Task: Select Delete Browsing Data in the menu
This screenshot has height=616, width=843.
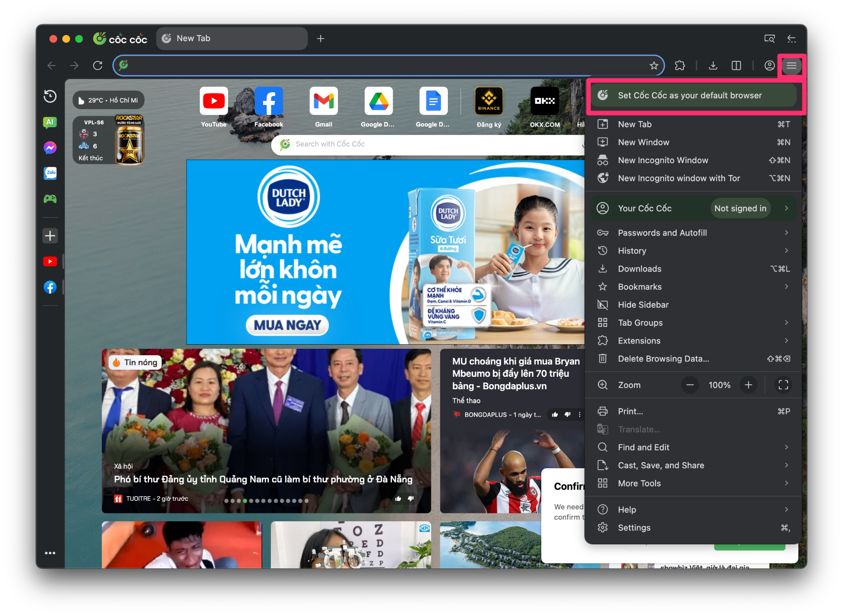Action: click(693, 359)
